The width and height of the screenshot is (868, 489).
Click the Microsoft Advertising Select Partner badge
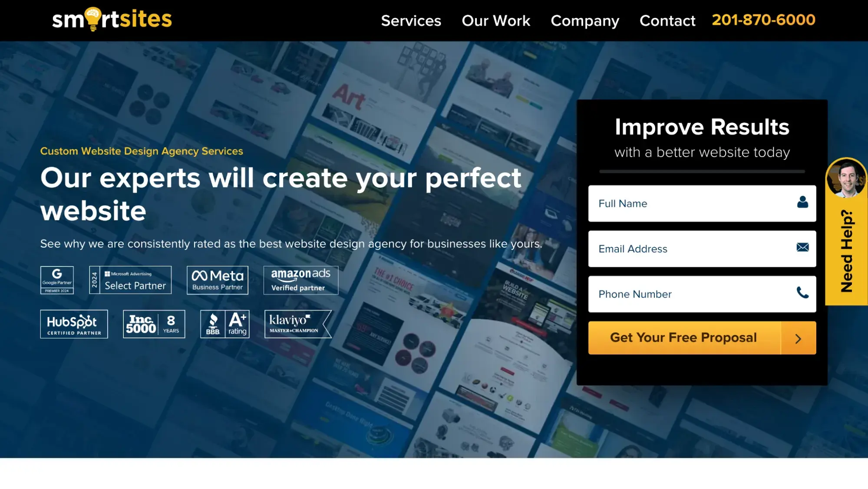coord(130,280)
